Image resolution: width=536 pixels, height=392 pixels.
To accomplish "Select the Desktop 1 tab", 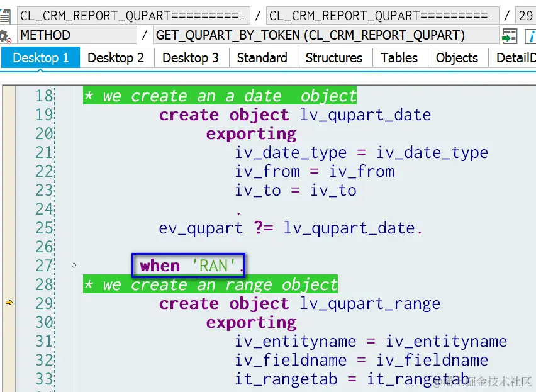I will coord(40,57).
